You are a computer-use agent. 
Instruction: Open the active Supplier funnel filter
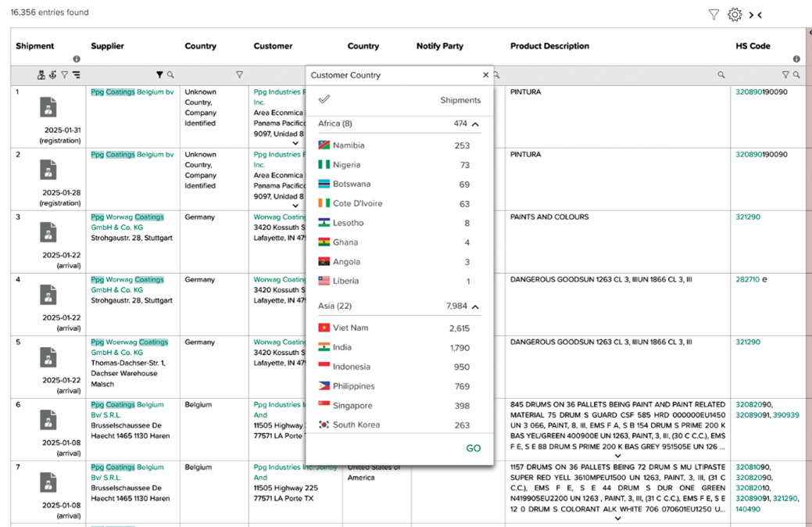pyautogui.click(x=159, y=75)
